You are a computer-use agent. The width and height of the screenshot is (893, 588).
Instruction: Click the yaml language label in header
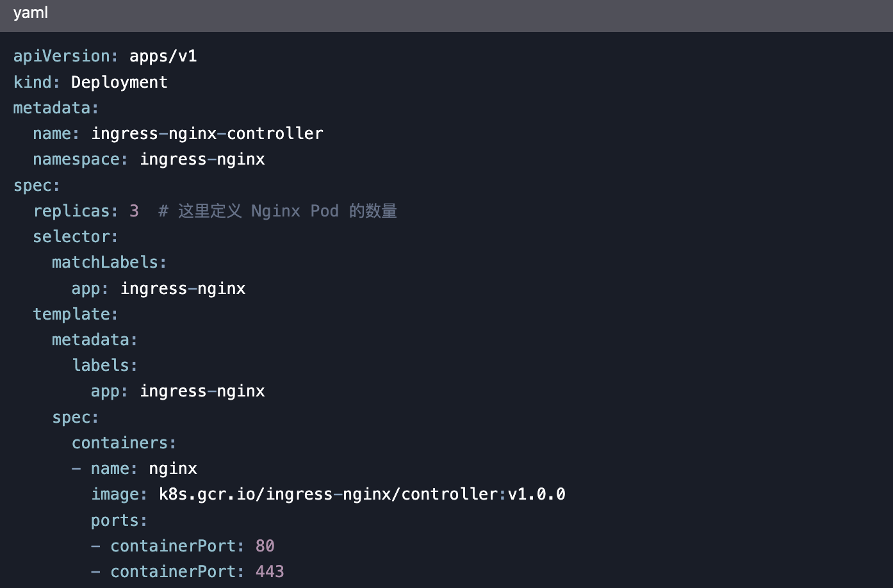pos(31,13)
